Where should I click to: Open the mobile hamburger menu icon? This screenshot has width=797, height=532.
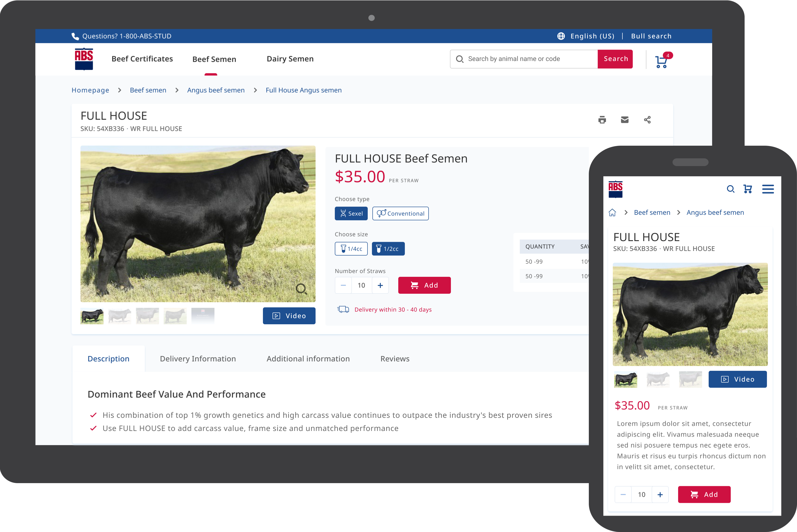[768, 189]
